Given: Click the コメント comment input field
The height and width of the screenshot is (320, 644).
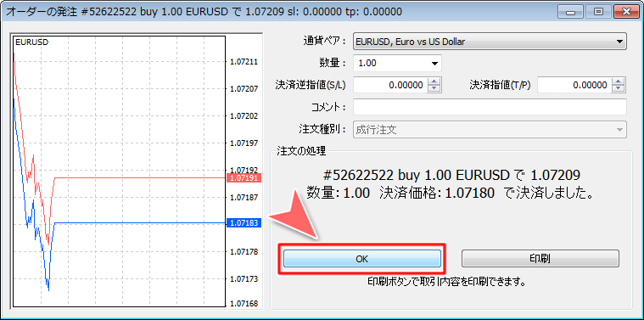Looking at the screenshot, I should point(490,107).
